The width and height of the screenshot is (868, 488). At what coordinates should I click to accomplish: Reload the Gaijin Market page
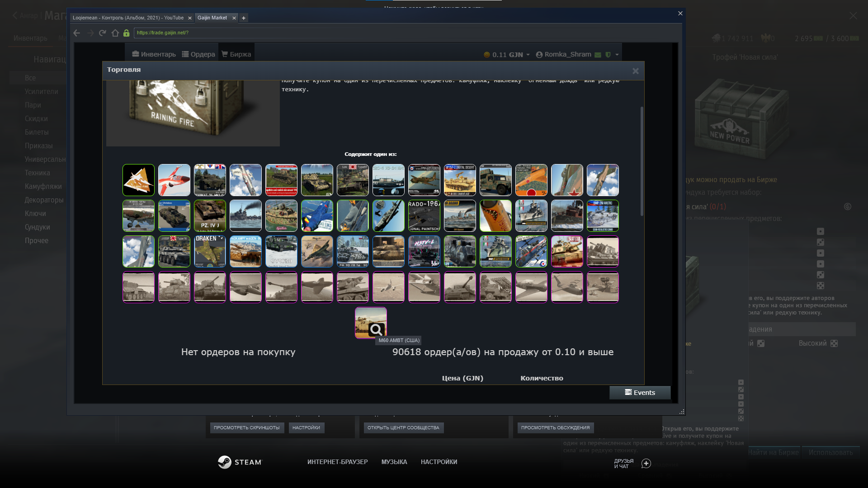(103, 33)
